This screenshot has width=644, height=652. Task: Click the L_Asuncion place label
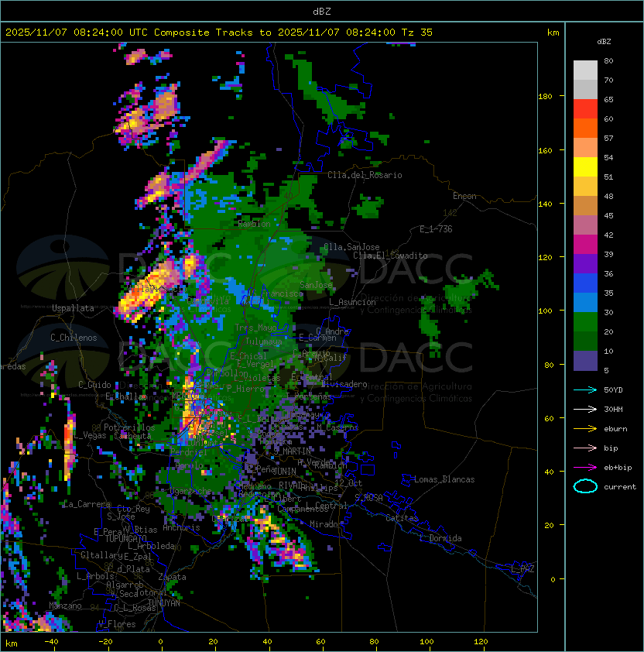pyautogui.click(x=352, y=302)
